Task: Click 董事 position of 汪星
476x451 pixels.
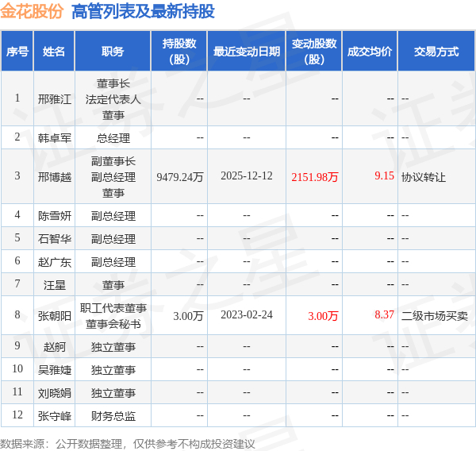Action: tap(113, 285)
